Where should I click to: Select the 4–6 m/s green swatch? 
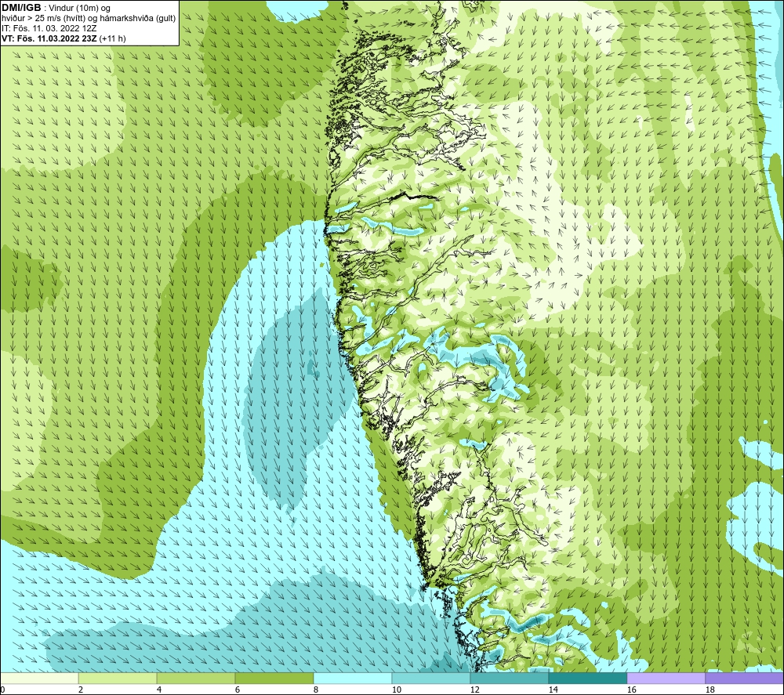coord(196,678)
